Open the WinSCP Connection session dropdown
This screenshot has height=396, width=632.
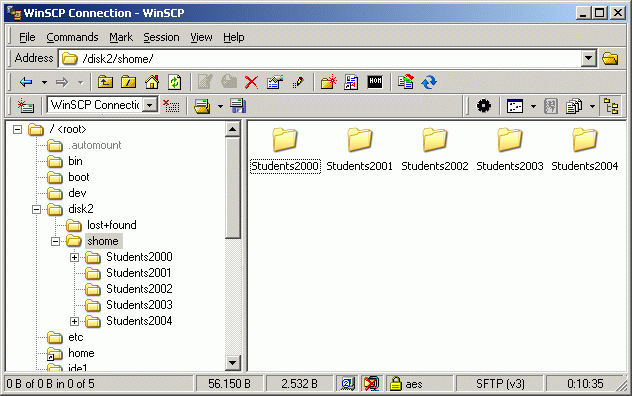(150, 106)
